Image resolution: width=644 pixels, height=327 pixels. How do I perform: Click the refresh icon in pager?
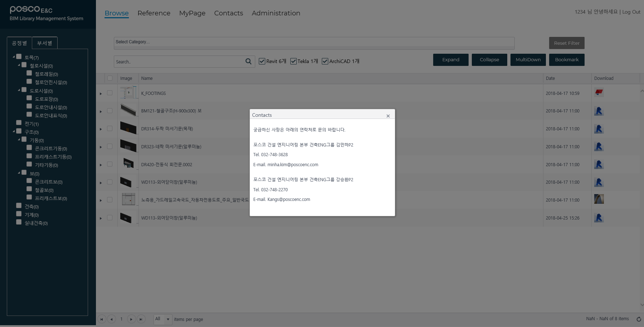[639, 319]
